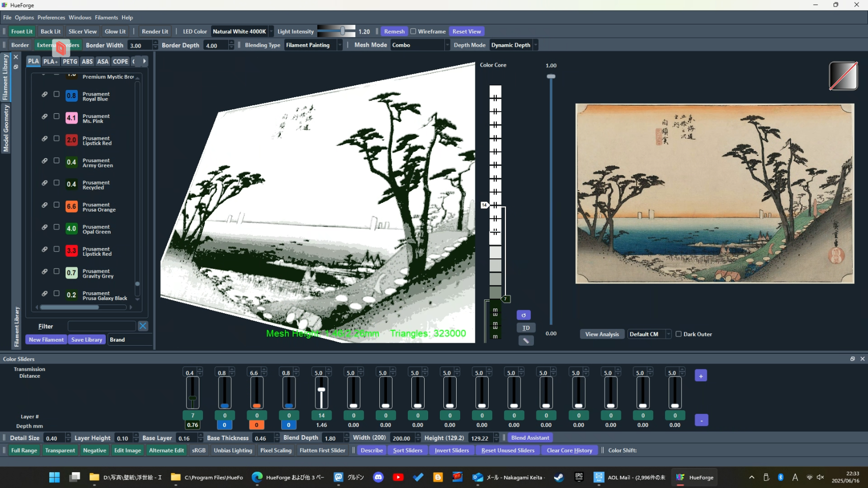Open the Model Geometry side tab
This screenshot has width=868, height=488.
(x=6, y=128)
